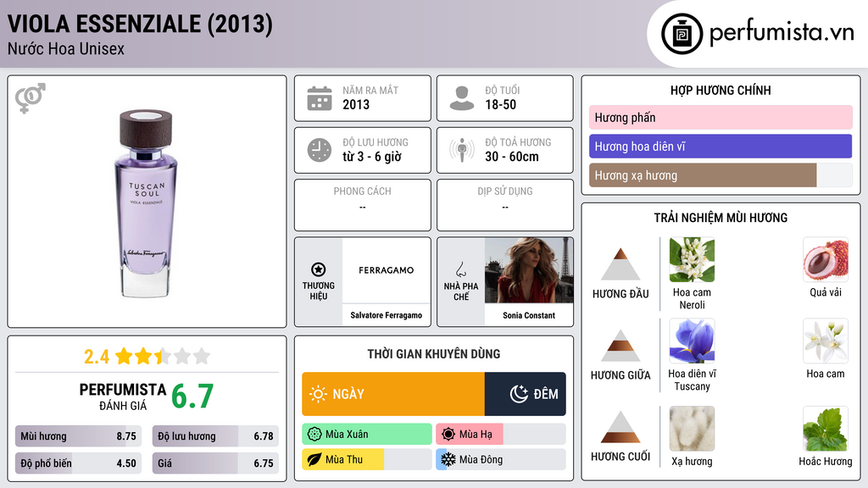Click the Perfumista Đánh Giá label
The height and width of the screenshot is (488, 868).
(123, 396)
